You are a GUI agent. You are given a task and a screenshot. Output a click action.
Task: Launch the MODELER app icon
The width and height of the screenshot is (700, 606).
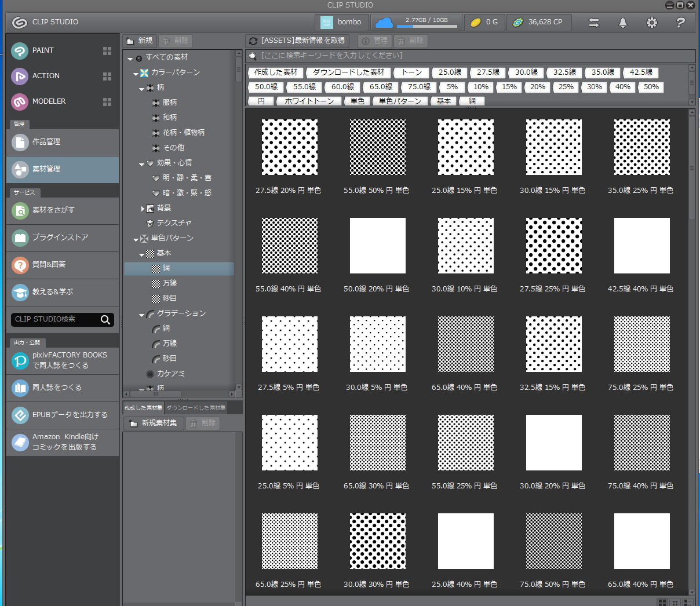tap(20, 102)
